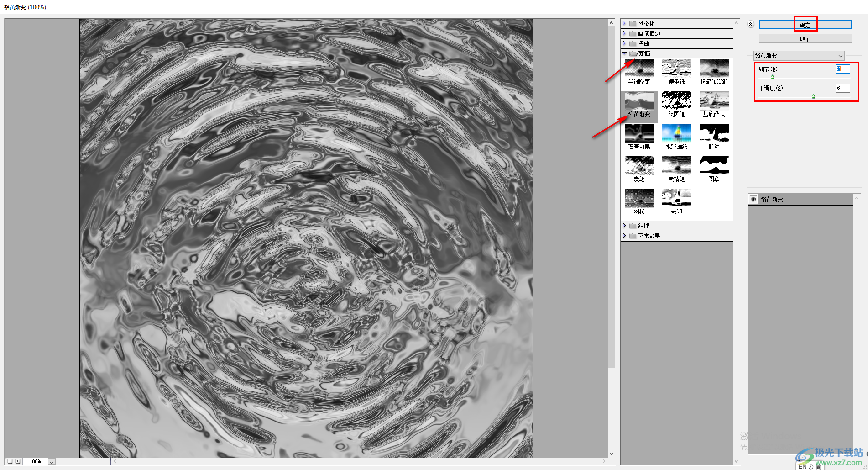The width and height of the screenshot is (868, 470).
Task: Adjust the 平滑度 slider handle
Action: coord(813,96)
